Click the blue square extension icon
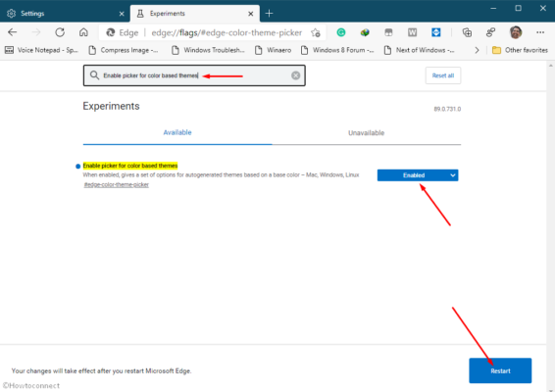Viewport: 555px width, 392px height. 436,32
